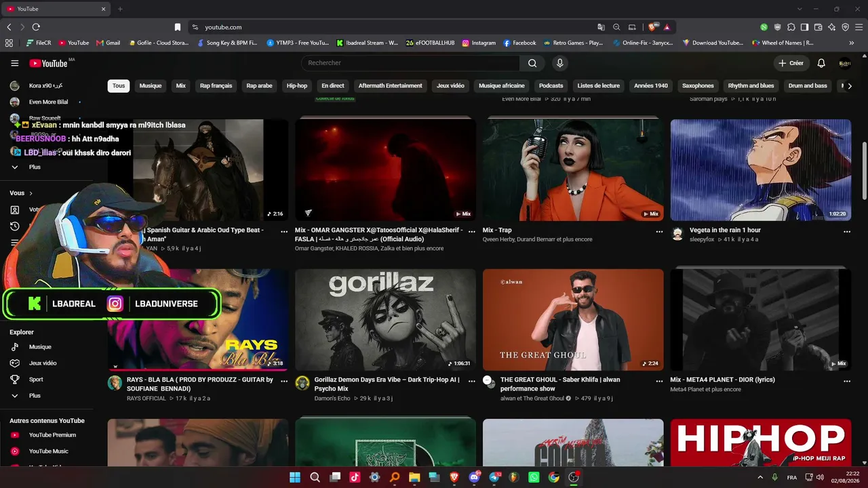Open YouTube Premium in the sidebar
Viewport: 868px width, 488px height.
coord(52,435)
